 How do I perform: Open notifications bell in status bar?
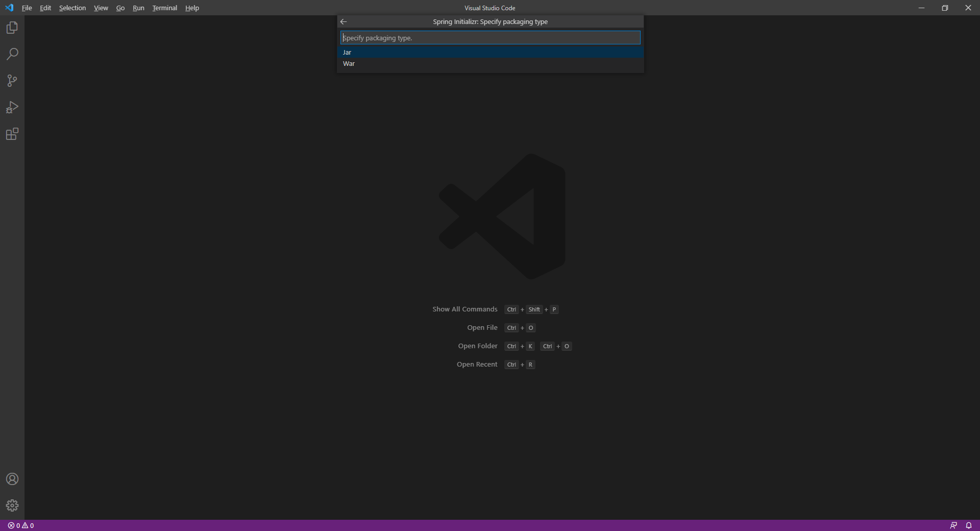coord(969,525)
